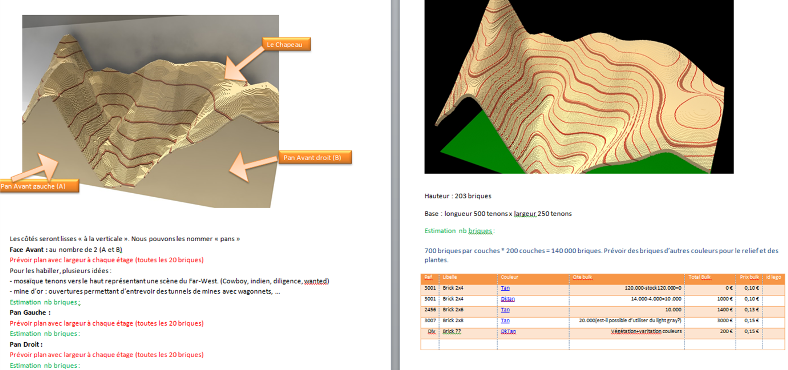Click the 'Les côtés seront lisses' sentence
788x370 pixels.
click(125, 239)
